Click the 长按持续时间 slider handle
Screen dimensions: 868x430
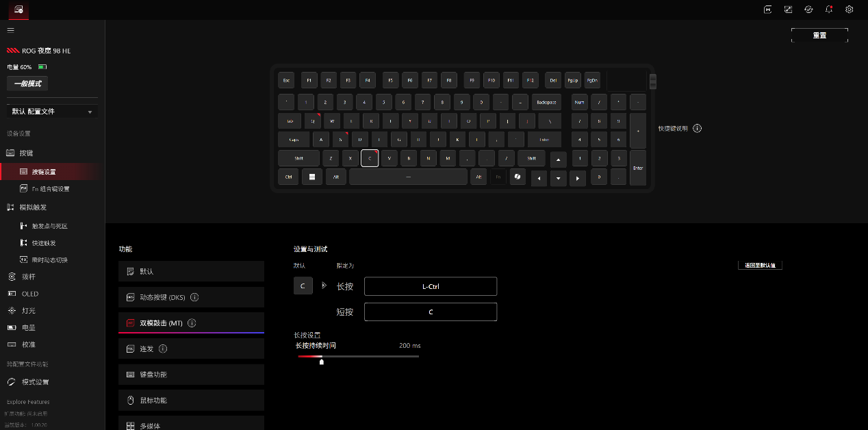point(322,361)
